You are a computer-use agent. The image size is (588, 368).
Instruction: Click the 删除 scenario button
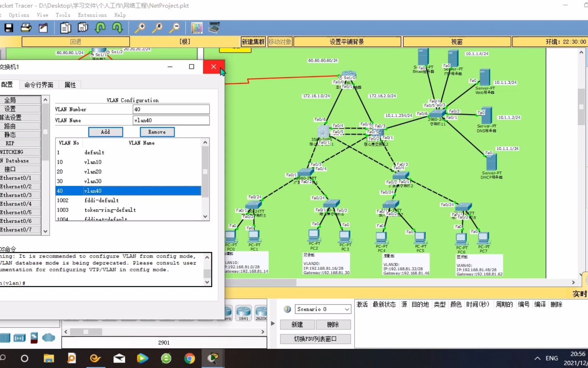point(333,324)
